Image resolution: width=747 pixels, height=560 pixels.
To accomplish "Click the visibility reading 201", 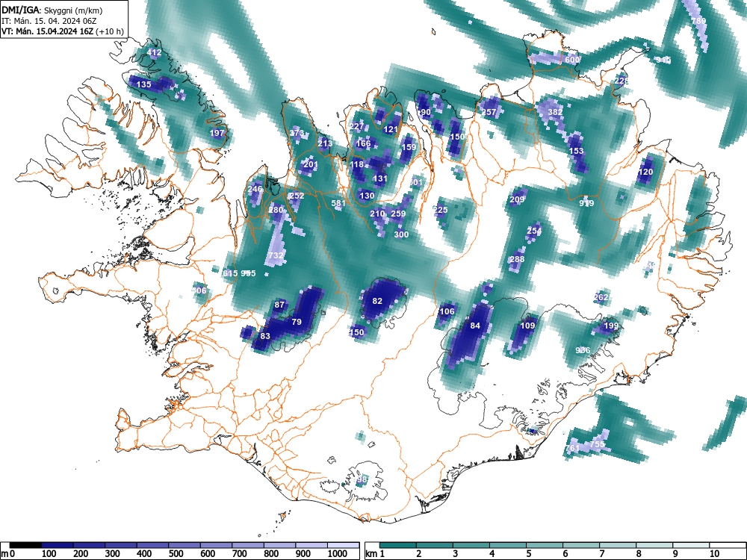I will 310,164.
